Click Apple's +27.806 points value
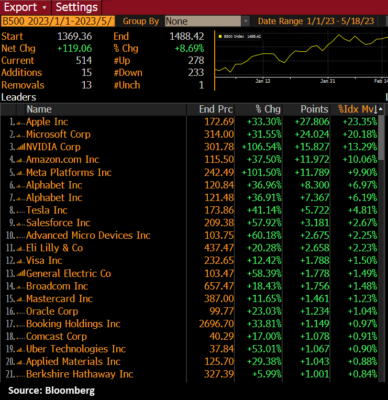This screenshot has height=400, width=388. (312, 122)
